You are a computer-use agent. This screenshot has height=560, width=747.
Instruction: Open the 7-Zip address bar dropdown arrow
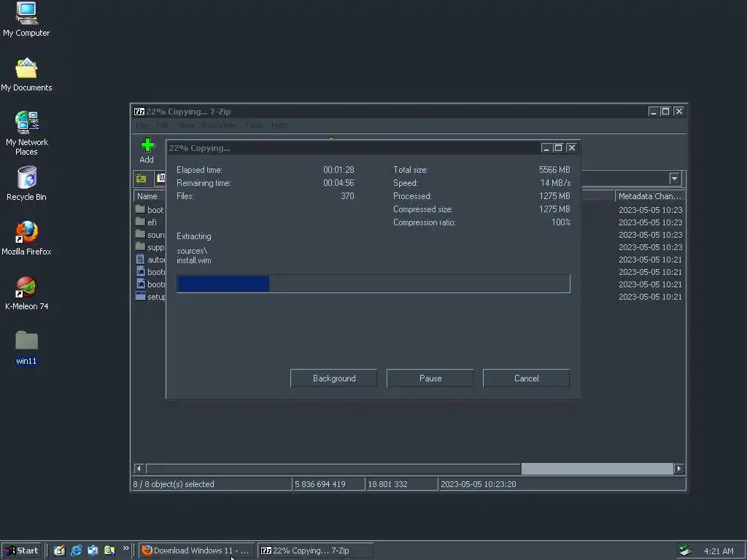pos(674,179)
